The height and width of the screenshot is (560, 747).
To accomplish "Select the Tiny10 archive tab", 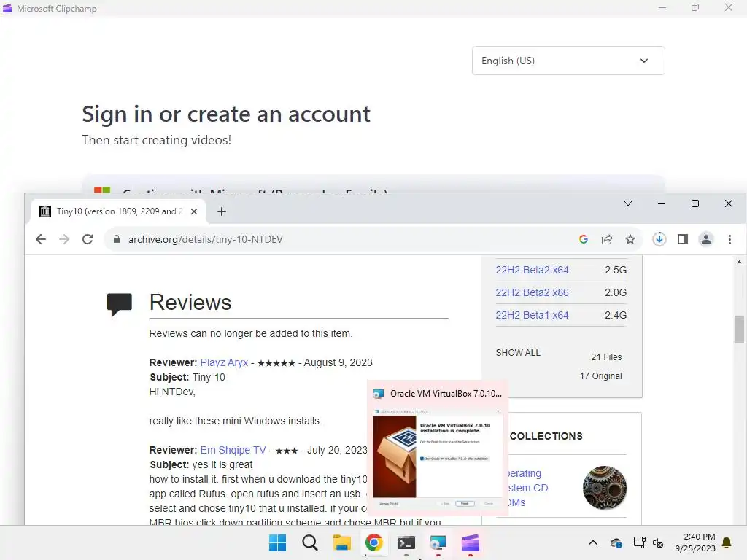I will point(119,211).
